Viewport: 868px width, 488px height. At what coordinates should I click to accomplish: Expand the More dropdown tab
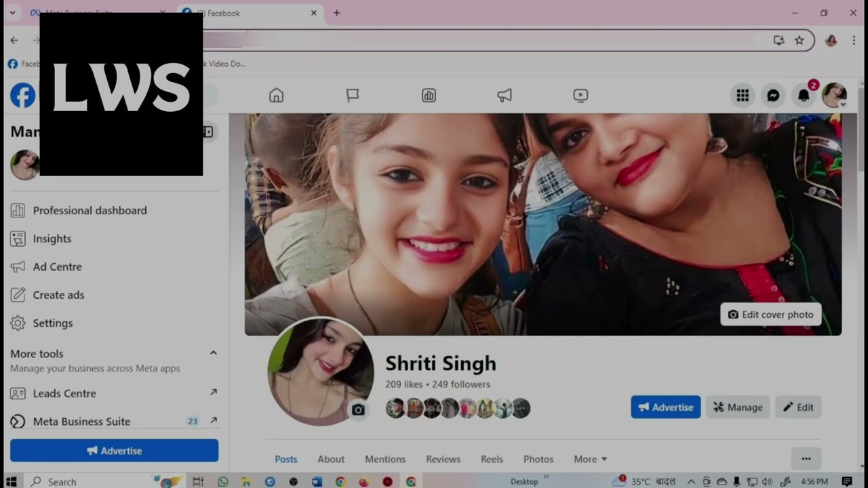click(x=590, y=459)
